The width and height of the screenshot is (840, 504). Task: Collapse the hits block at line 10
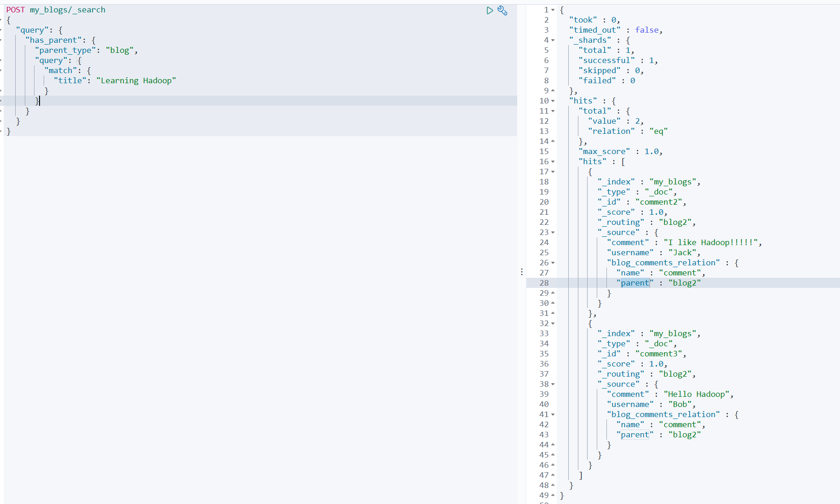(553, 101)
